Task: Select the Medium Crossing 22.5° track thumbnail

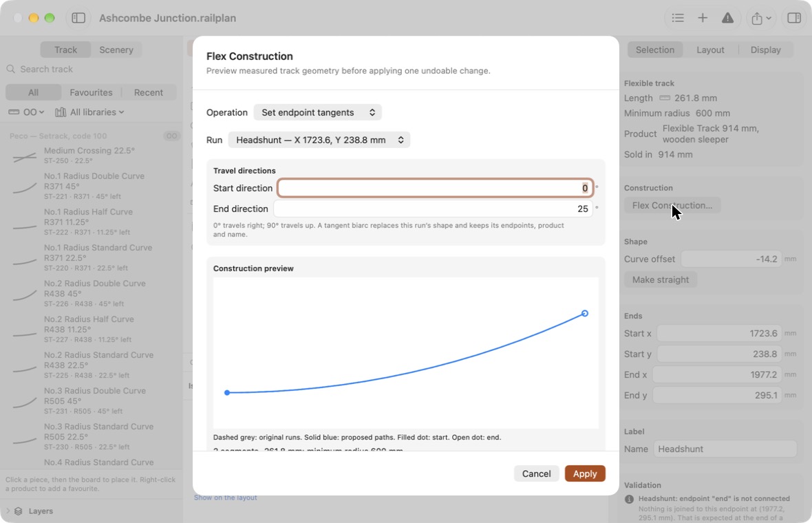Action: tap(24, 156)
